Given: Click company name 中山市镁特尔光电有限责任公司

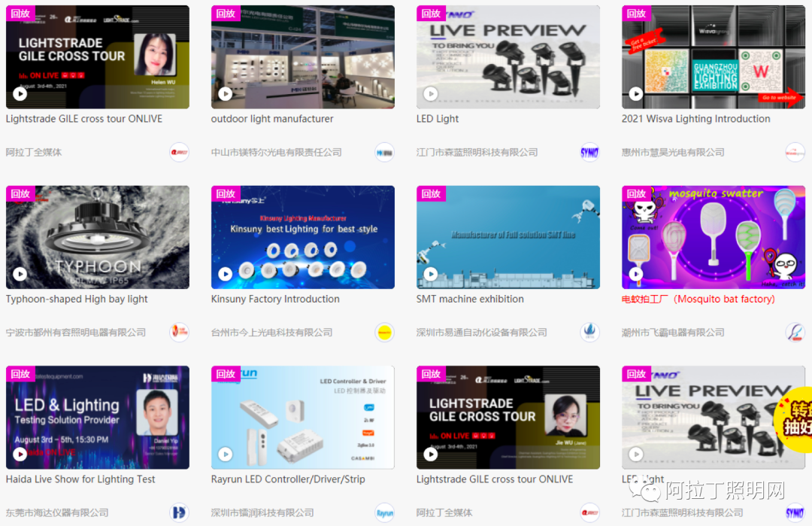Looking at the screenshot, I should click(x=276, y=152).
